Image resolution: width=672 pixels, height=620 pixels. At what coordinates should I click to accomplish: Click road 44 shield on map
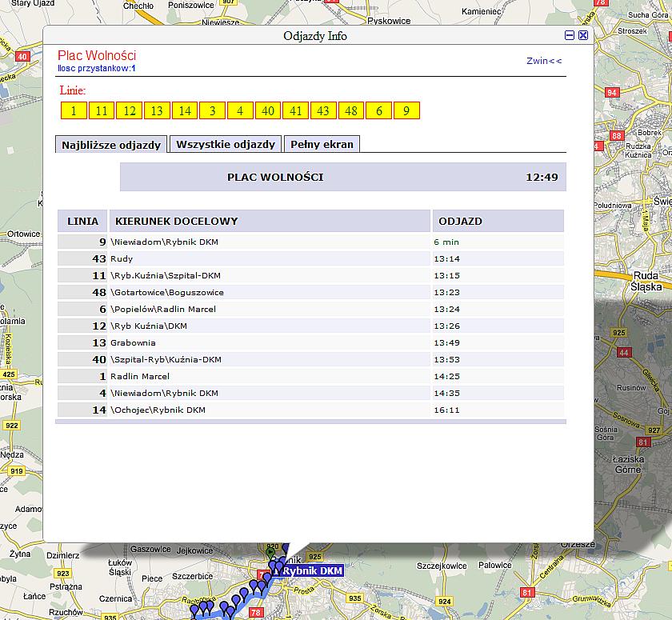[x=624, y=353]
